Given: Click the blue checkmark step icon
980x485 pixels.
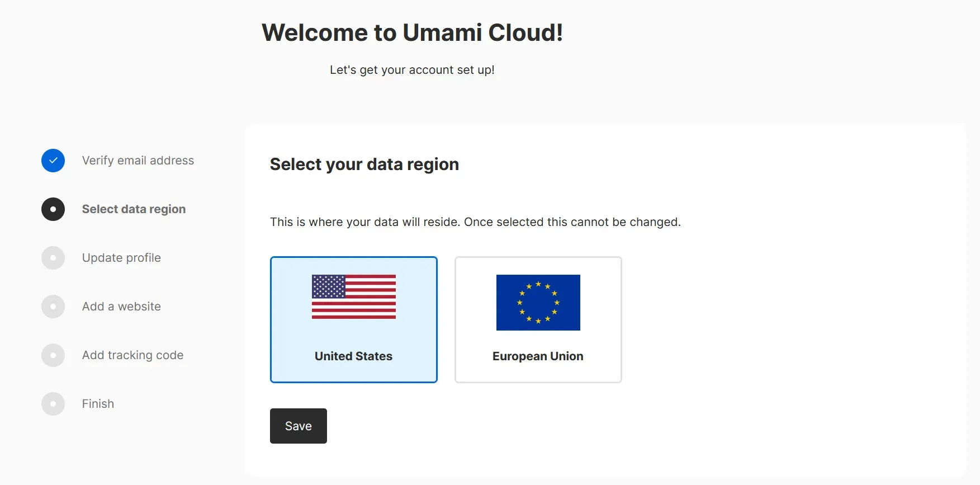Looking at the screenshot, I should (x=53, y=161).
